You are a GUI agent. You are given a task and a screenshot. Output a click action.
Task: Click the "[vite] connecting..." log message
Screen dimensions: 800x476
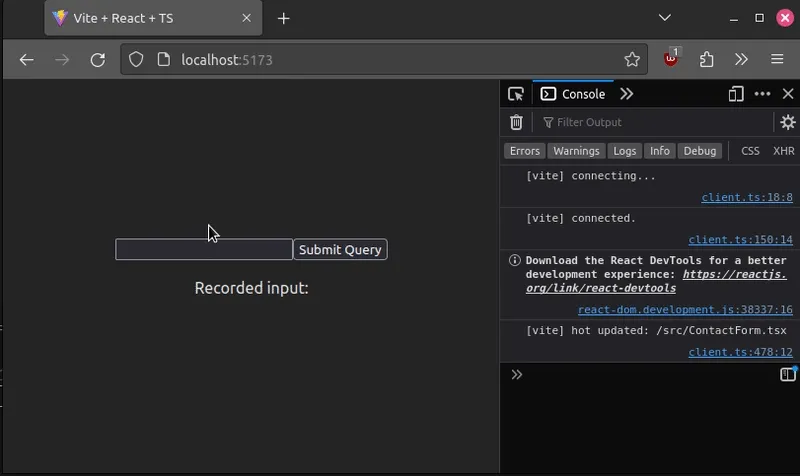pos(590,176)
